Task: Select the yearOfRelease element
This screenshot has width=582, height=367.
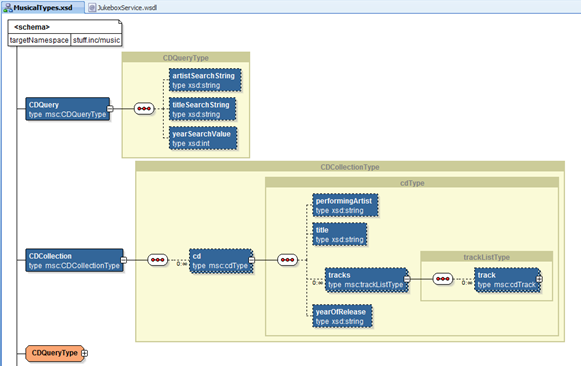Action: (342, 317)
